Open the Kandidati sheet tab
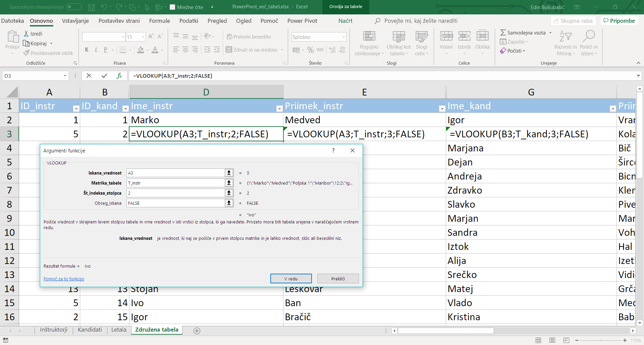644x345 pixels. 90,330
